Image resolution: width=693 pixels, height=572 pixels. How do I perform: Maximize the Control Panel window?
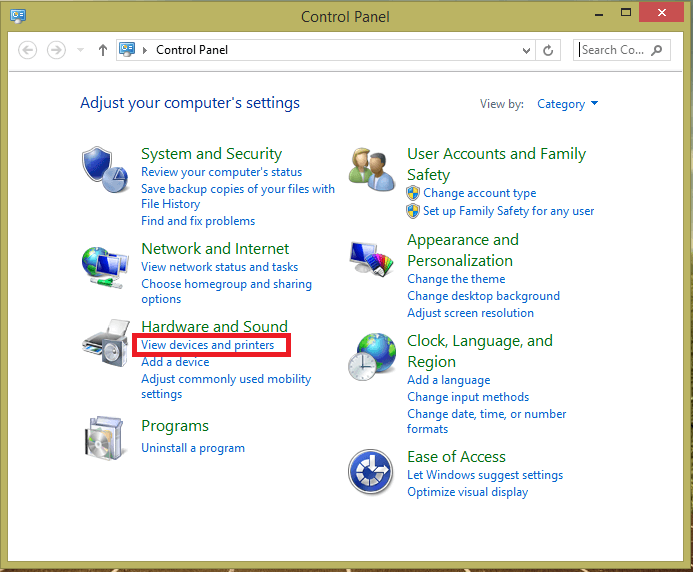(x=626, y=12)
